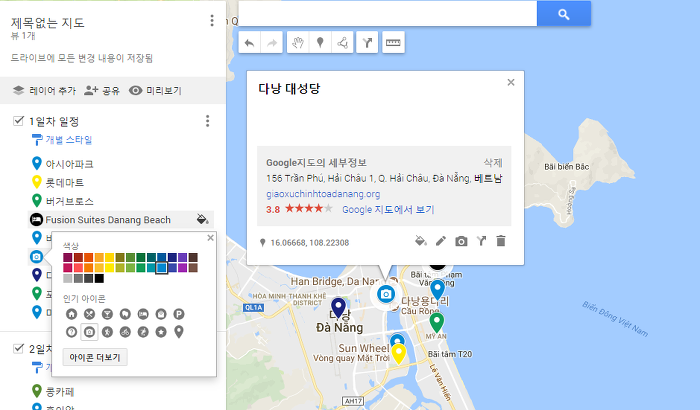Select the add marker tool
Viewport: 700px width, 410px height.
[x=320, y=43]
